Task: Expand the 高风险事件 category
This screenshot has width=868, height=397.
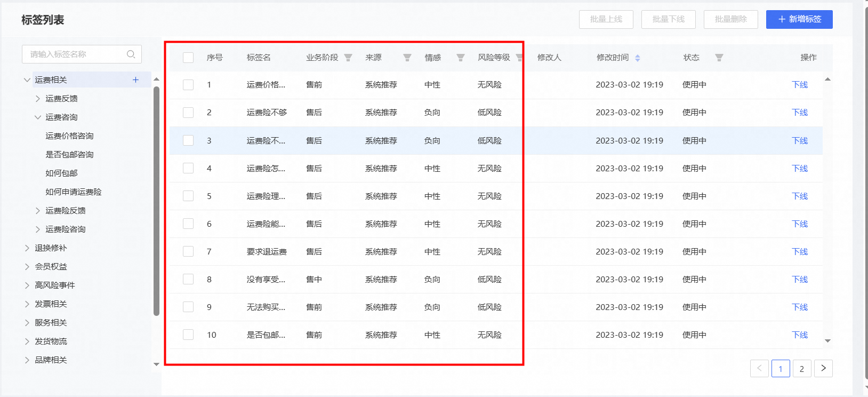Action: click(27, 285)
